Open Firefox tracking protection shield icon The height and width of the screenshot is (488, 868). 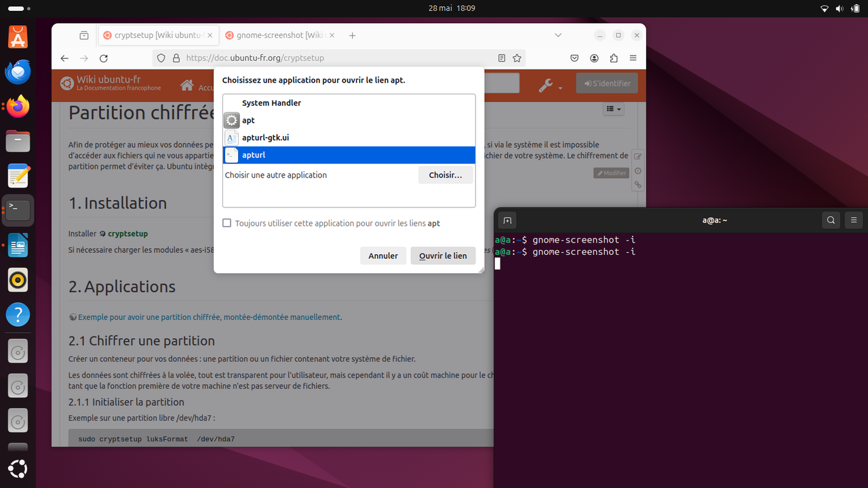[161, 58]
